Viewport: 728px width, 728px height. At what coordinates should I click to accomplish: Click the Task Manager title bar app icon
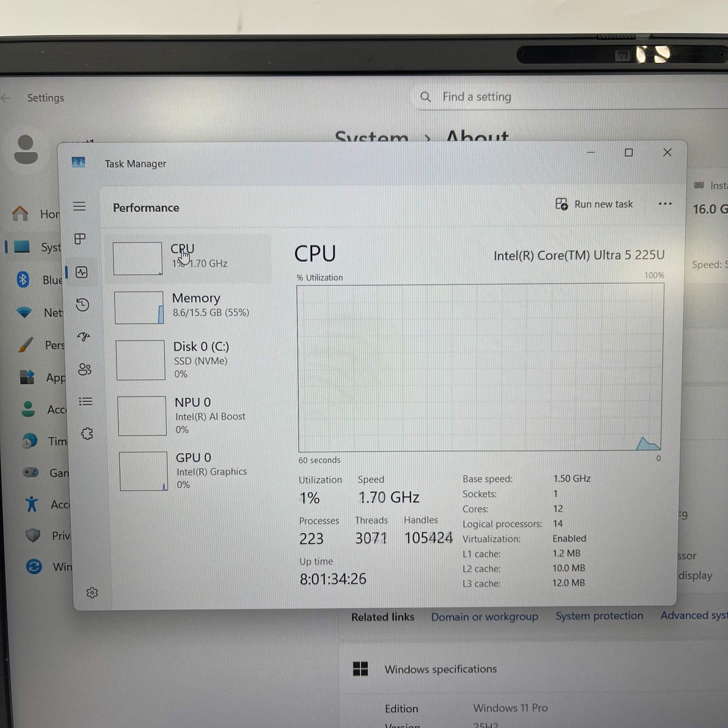pyautogui.click(x=79, y=162)
